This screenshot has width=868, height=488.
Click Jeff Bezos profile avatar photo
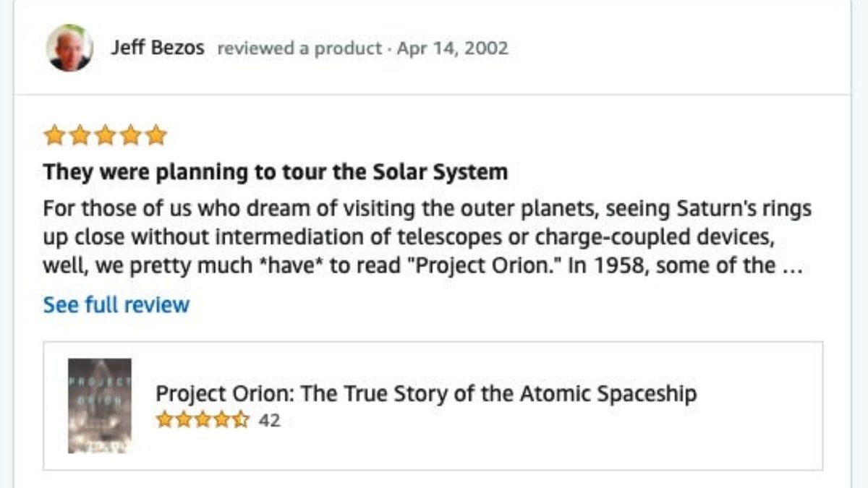coord(69,48)
